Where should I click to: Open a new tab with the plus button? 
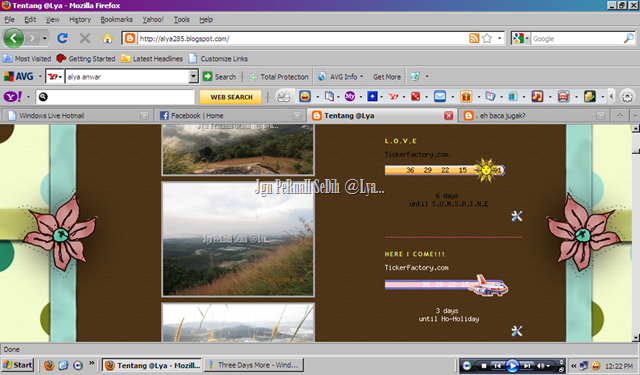click(620, 115)
